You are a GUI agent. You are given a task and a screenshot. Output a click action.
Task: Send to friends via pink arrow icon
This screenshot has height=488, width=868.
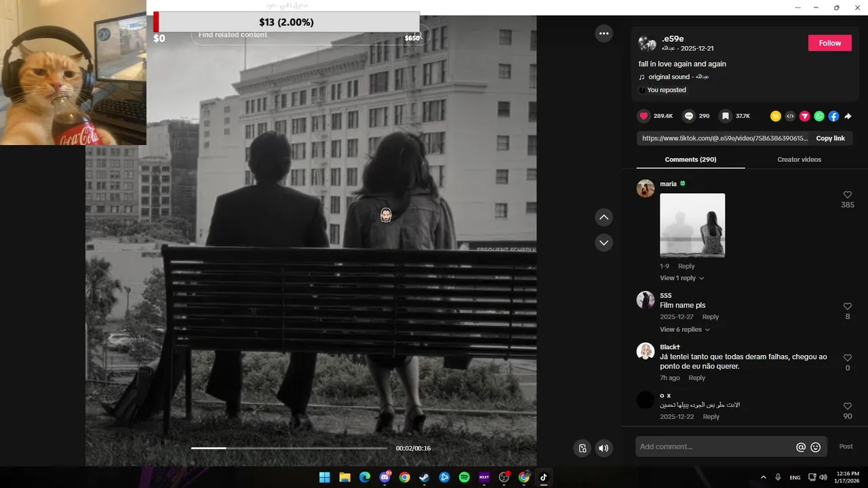(805, 116)
